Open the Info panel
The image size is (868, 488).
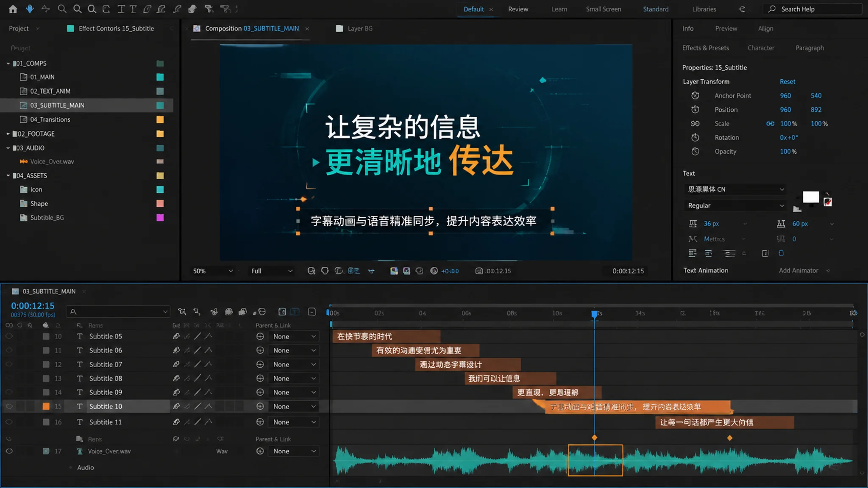click(688, 28)
